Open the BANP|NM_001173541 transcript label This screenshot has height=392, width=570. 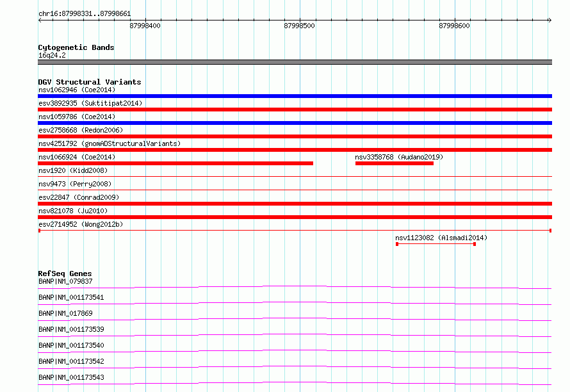pyautogui.click(x=71, y=297)
